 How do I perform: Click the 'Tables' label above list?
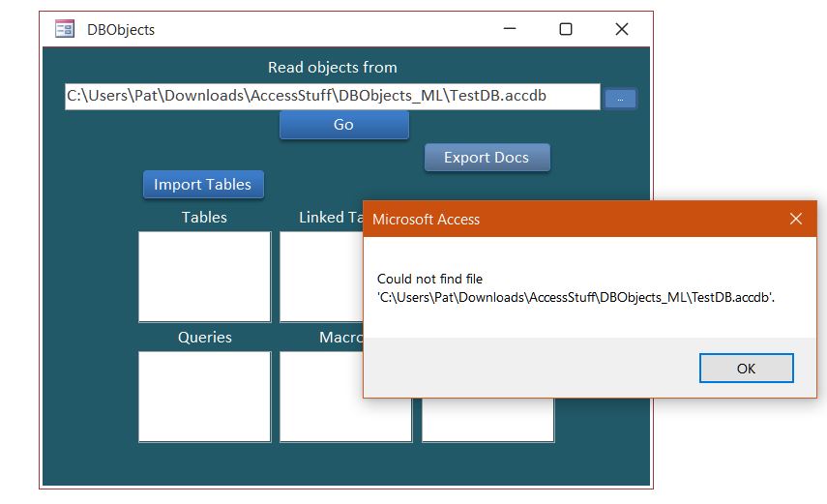coord(204,217)
